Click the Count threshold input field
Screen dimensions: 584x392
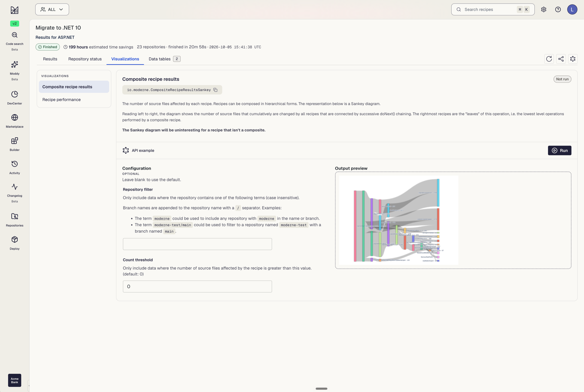click(197, 287)
